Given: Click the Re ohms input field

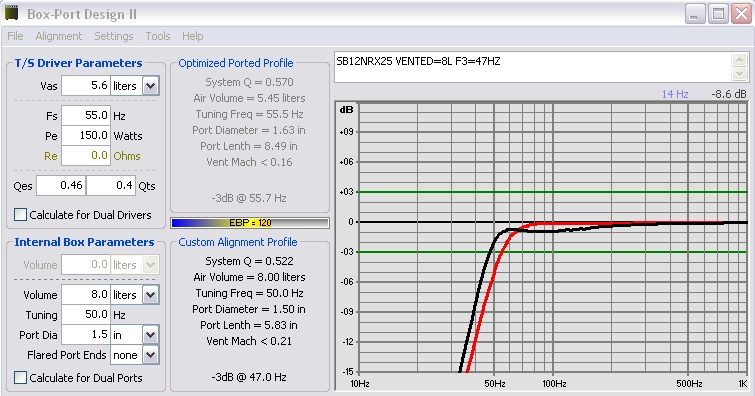Looking at the screenshot, I should tap(86, 156).
